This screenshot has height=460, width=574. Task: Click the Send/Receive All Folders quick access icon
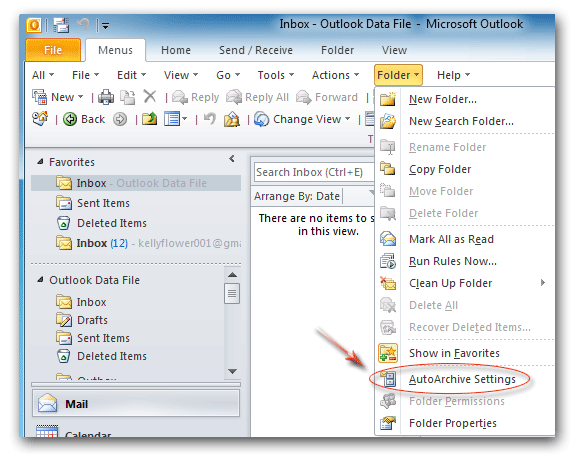[61, 25]
